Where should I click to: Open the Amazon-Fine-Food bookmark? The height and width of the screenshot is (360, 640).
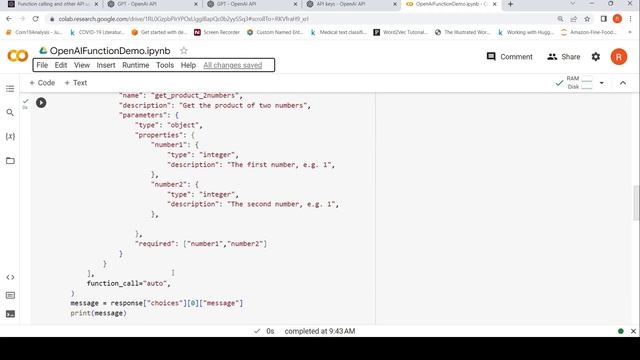click(589, 32)
